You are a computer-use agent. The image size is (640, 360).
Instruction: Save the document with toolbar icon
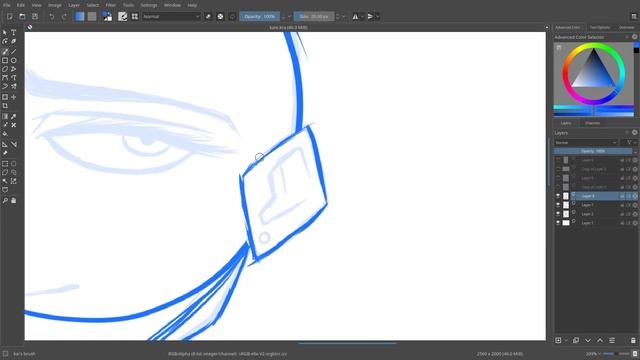coord(35,17)
